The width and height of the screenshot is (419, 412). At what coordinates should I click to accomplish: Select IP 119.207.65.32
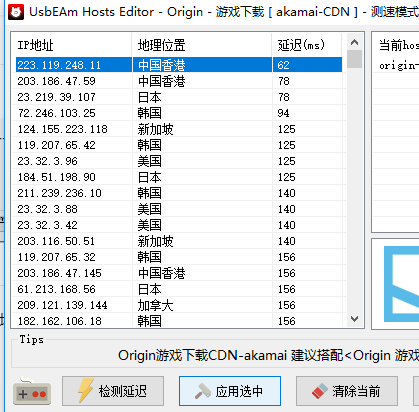56,257
